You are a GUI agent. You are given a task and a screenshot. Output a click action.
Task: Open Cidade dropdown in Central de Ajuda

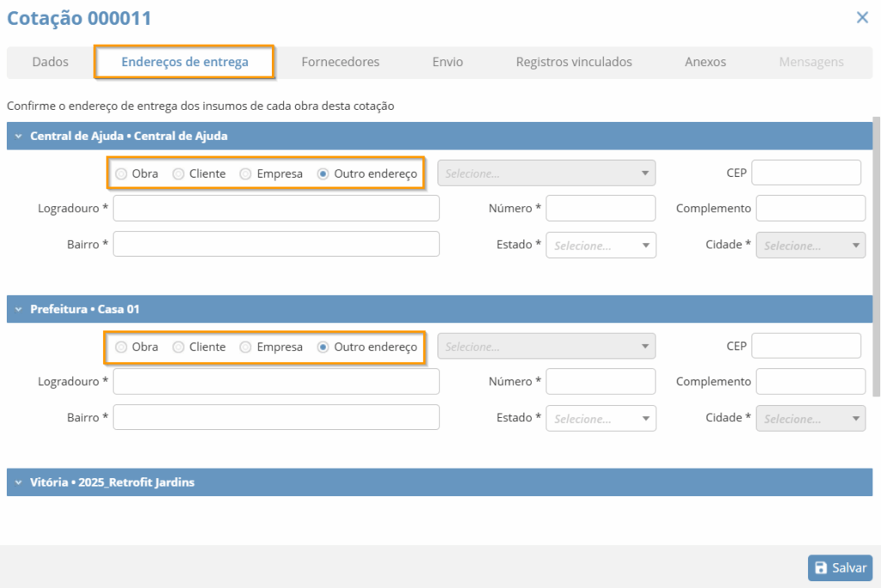point(810,245)
